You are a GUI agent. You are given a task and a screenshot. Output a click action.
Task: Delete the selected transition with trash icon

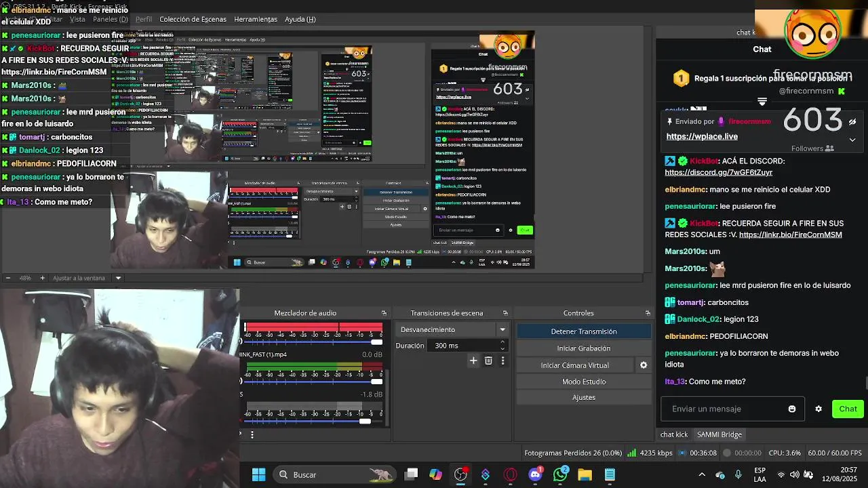pyautogui.click(x=488, y=361)
